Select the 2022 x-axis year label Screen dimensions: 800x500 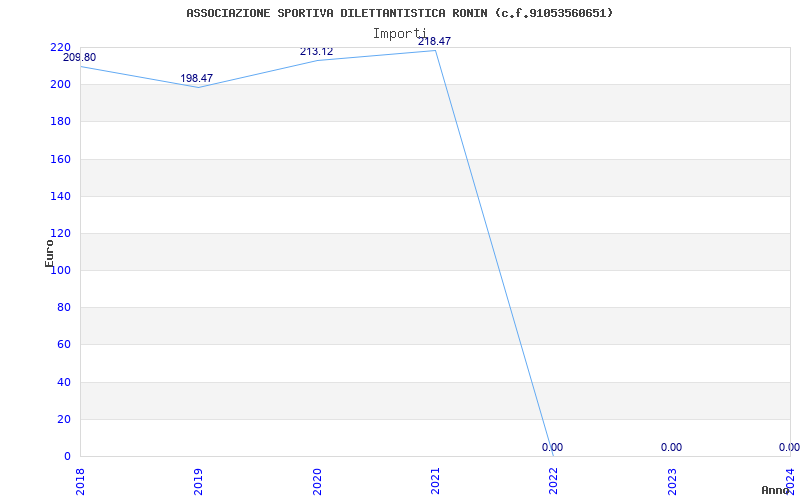tap(554, 481)
